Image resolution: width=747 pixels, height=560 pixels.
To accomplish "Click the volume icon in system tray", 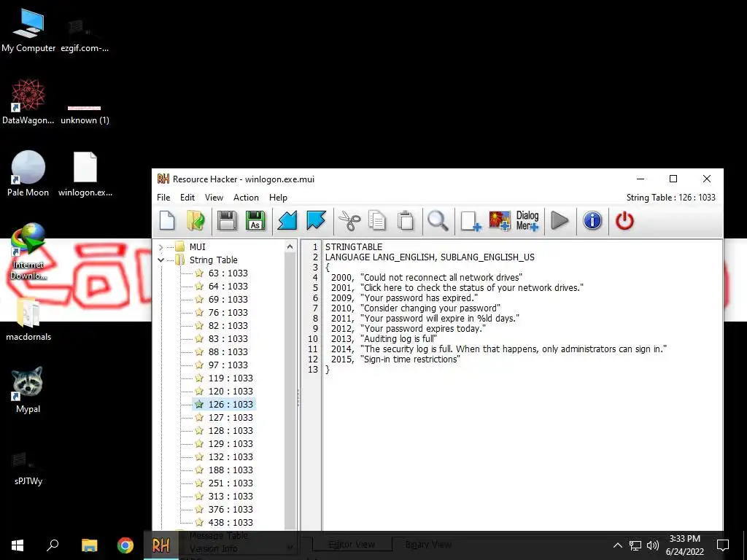I will 653,545.
